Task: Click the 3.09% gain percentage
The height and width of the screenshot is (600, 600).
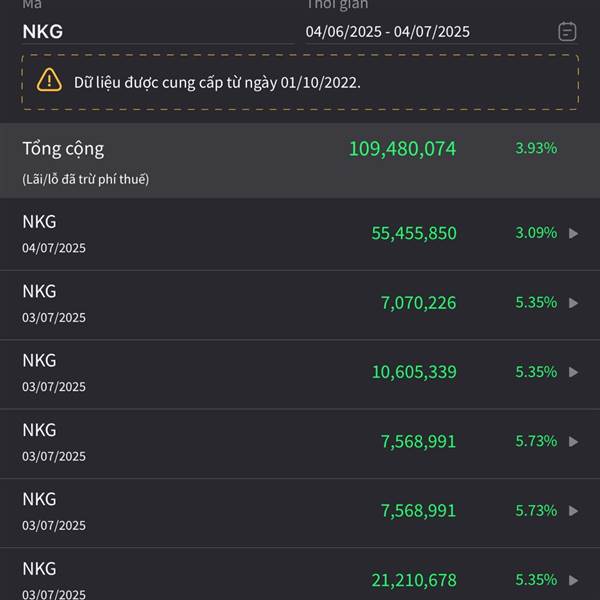Action: (x=536, y=233)
